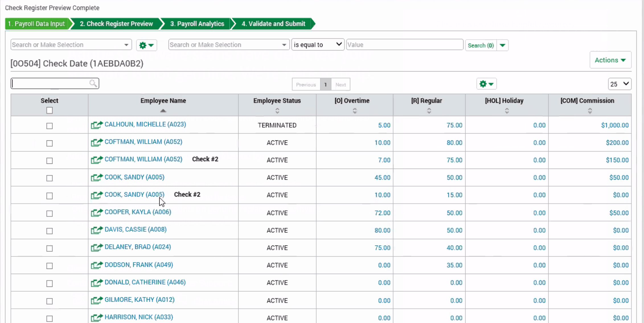Go to step 3. Payroll Analytics
The image size is (644, 323).
point(197,24)
